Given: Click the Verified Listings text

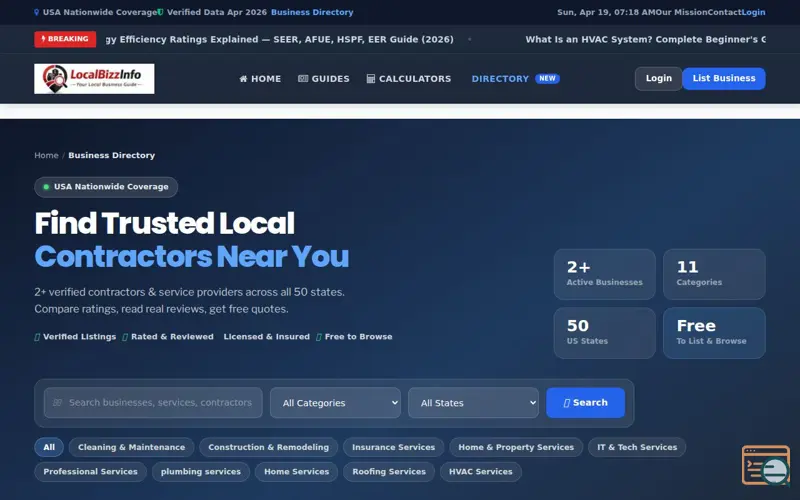Looking at the screenshot, I should 79,337.
